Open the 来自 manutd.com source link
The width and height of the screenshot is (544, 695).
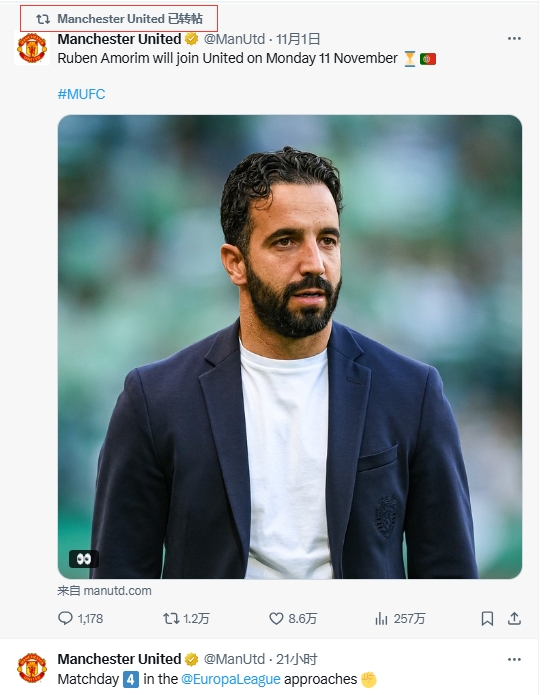pos(104,591)
